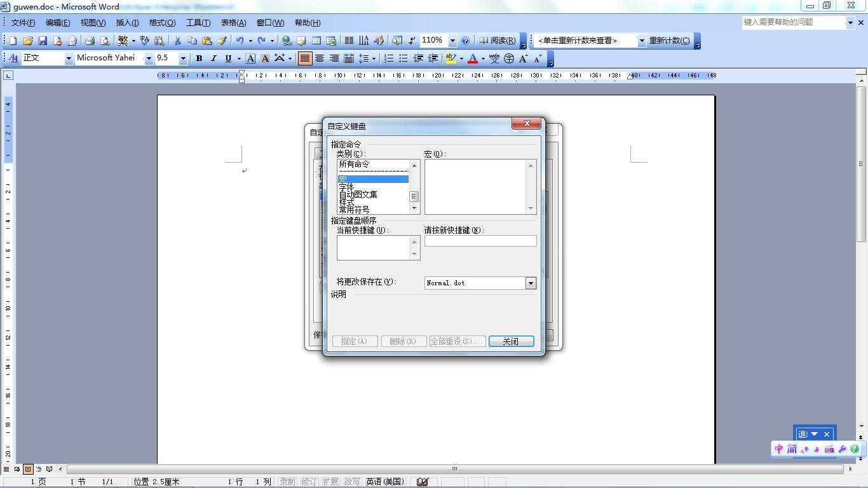Click the Align Right icon

pyautogui.click(x=334, y=58)
